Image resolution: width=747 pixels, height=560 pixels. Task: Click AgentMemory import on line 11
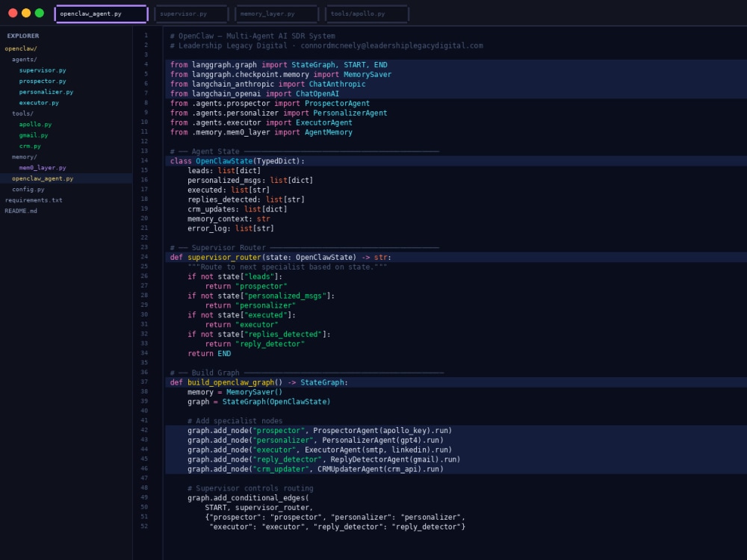pos(329,132)
